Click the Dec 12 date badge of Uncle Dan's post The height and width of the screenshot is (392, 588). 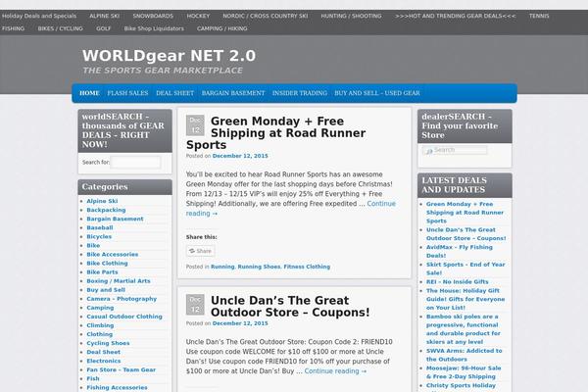(195, 305)
